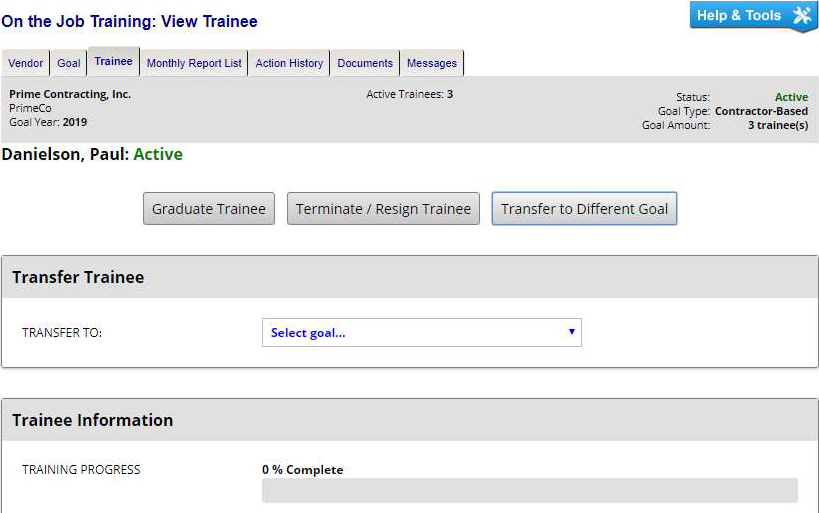This screenshot has height=513, width=819.
Task: View the Action History tab
Action: (x=289, y=63)
